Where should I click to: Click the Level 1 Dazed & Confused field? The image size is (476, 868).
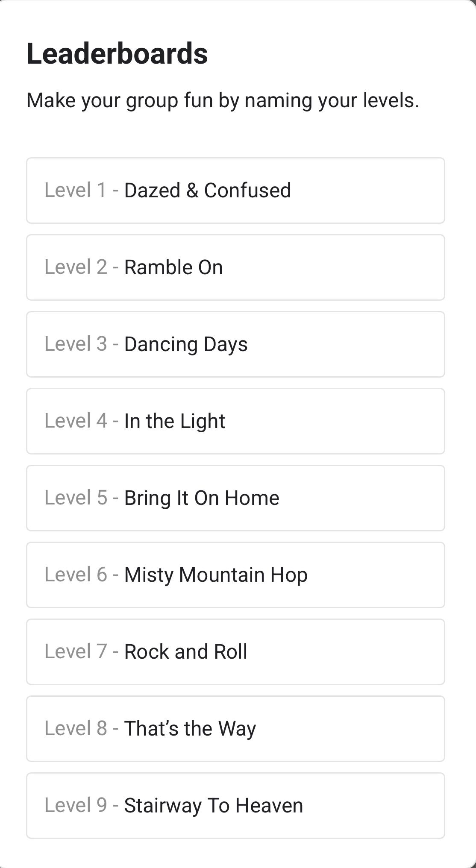(235, 191)
